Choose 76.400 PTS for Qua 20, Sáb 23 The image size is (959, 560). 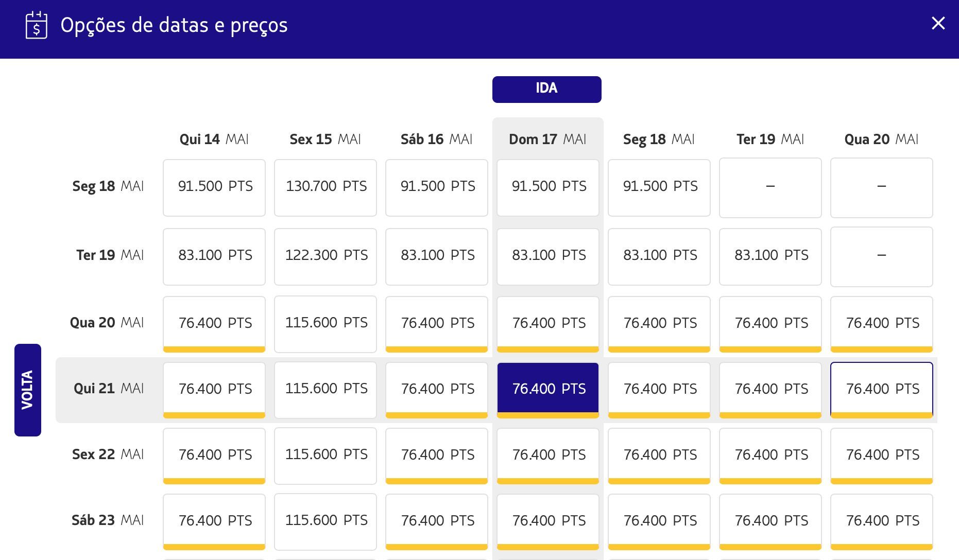point(882,521)
